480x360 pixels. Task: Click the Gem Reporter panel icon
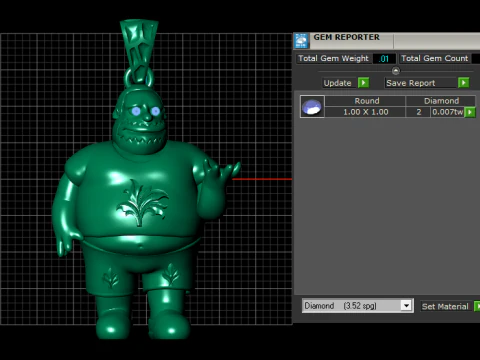click(301, 41)
